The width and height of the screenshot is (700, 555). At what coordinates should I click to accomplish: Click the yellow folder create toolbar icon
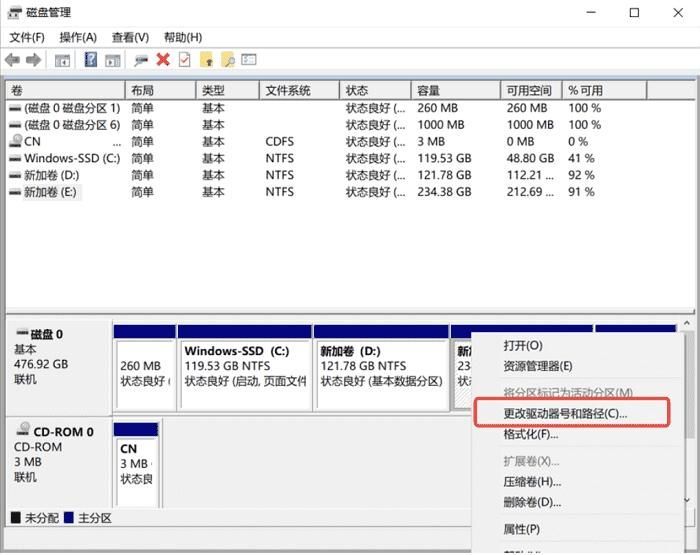click(x=206, y=59)
